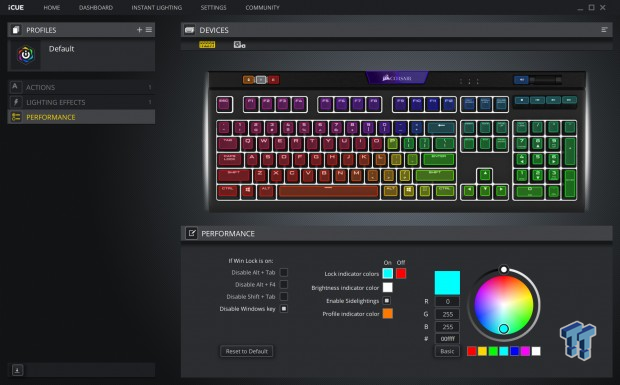
Task: Click the G value input field
Action: [447, 314]
